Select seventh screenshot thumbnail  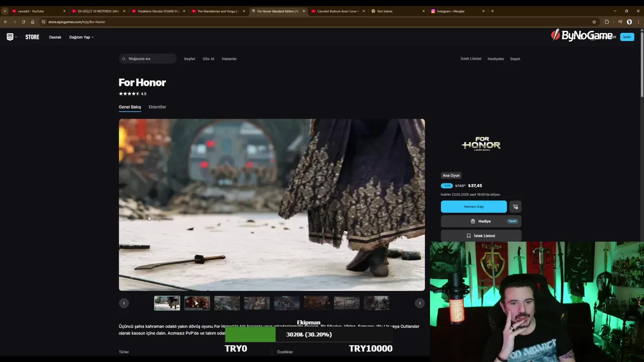tap(347, 303)
